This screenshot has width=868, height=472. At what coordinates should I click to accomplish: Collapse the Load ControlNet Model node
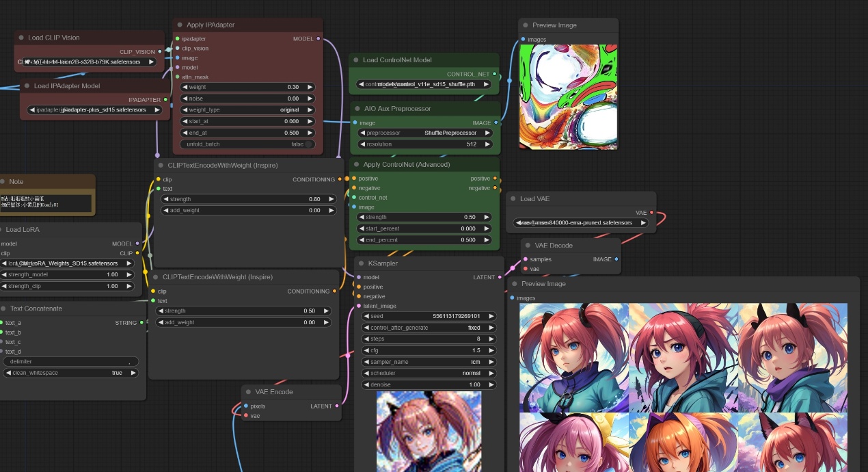point(356,60)
